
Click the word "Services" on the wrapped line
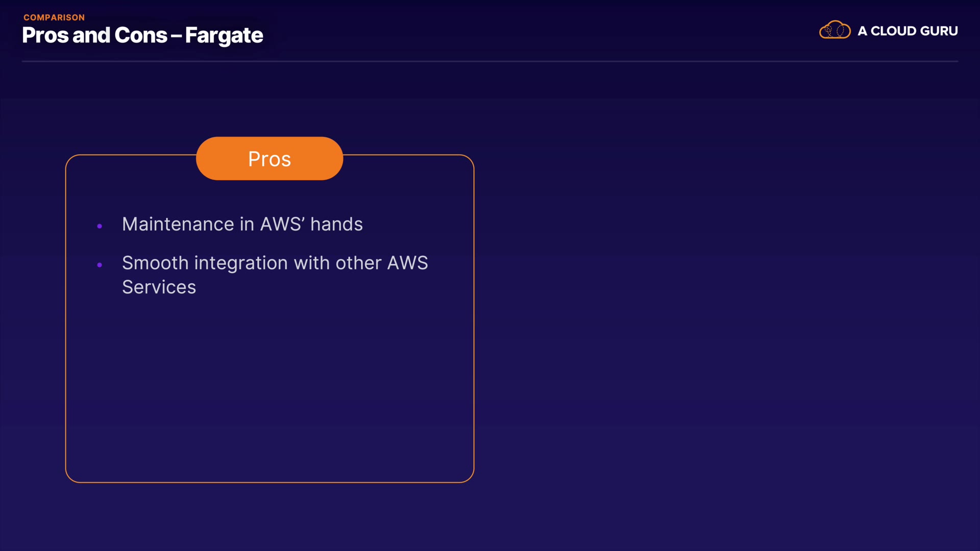(159, 287)
